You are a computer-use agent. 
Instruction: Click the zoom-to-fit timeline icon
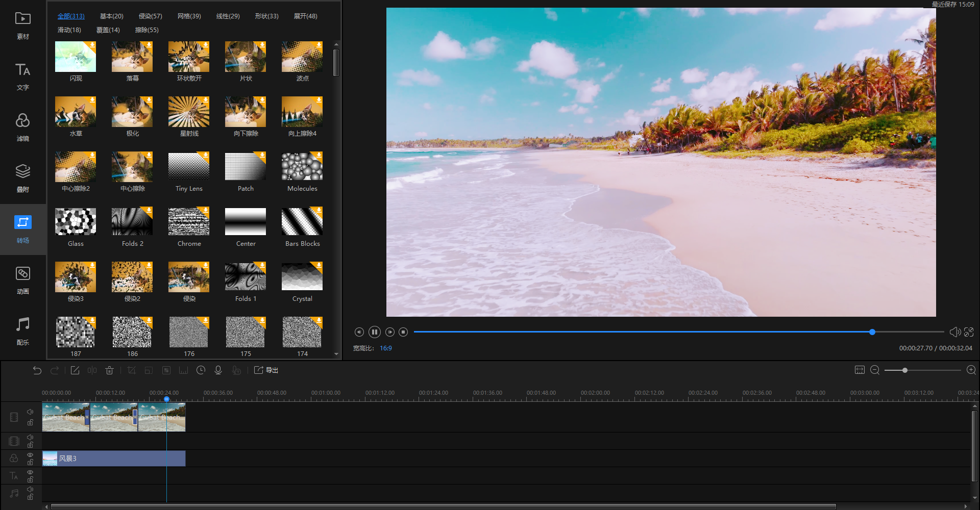[x=860, y=370]
